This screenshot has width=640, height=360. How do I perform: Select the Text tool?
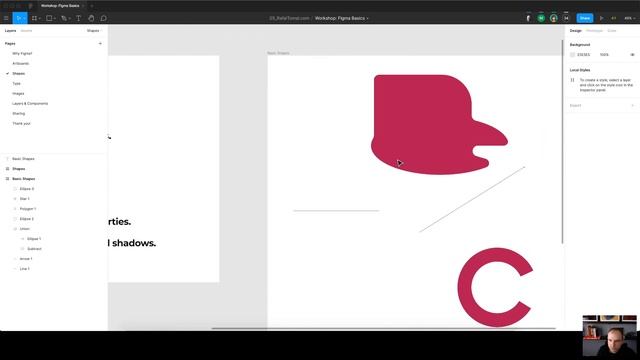tap(78, 18)
